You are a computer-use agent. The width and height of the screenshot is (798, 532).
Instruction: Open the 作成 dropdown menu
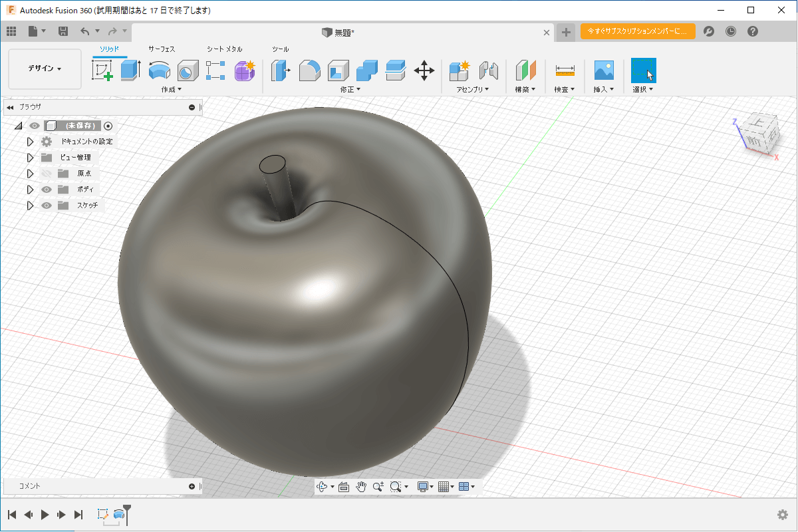pyautogui.click(x=171, y=89)
